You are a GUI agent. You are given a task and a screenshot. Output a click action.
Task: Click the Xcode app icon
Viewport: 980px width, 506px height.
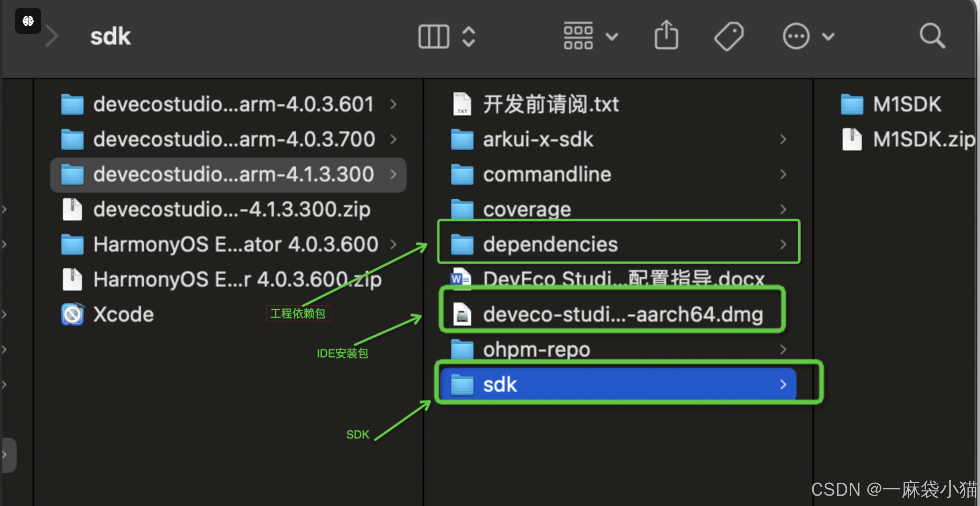coord(72,314)
